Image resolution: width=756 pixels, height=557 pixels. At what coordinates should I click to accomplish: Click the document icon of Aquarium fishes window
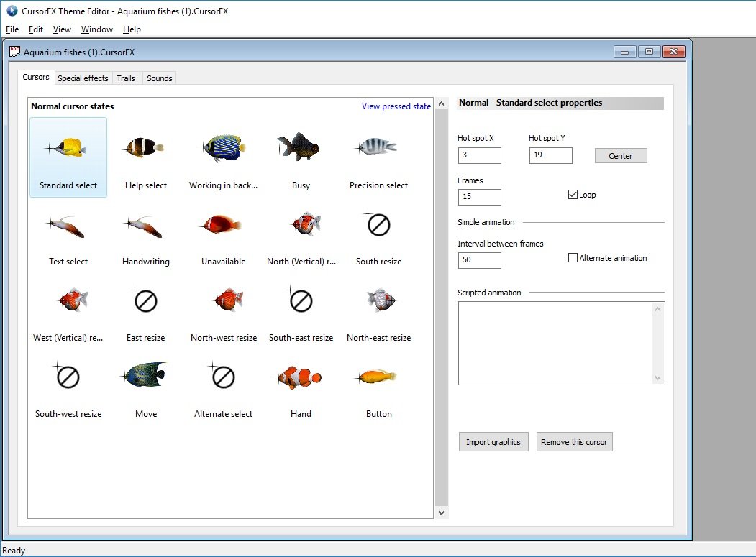15,52
